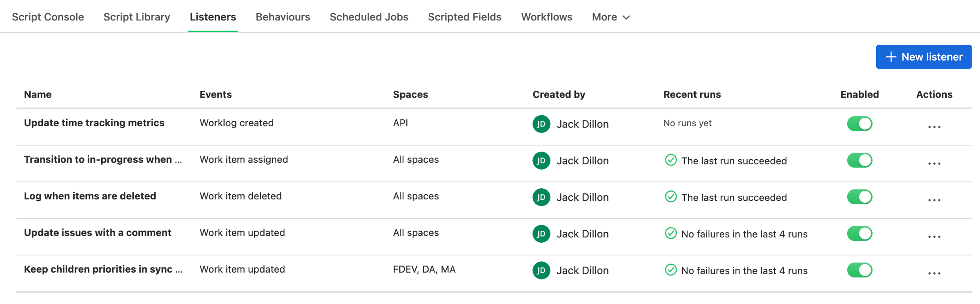980x304 pixels.
Task: Click Jack Dillon avatar in Log when items deleted row
Action: tap(541, 197)
